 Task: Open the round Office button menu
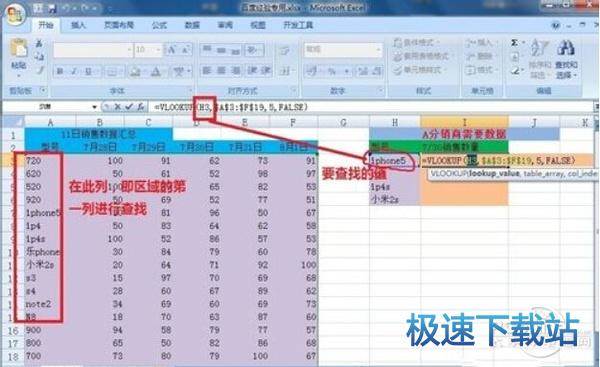tap(15, 15)
